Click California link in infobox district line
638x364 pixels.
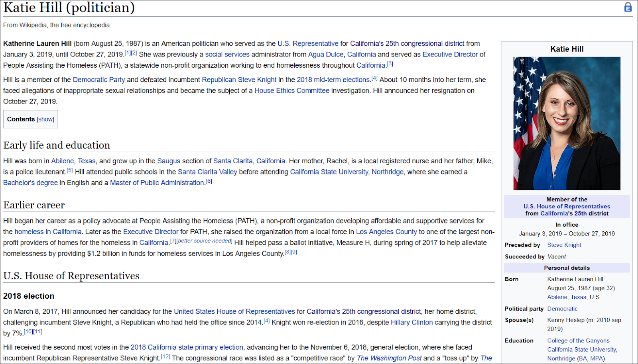tap(555, 213)
